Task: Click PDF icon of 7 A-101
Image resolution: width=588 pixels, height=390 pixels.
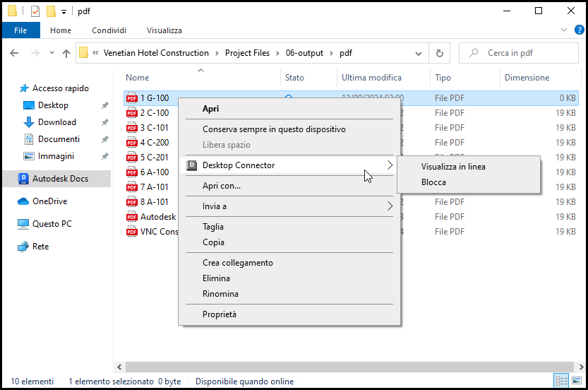Action: point(132,187)
